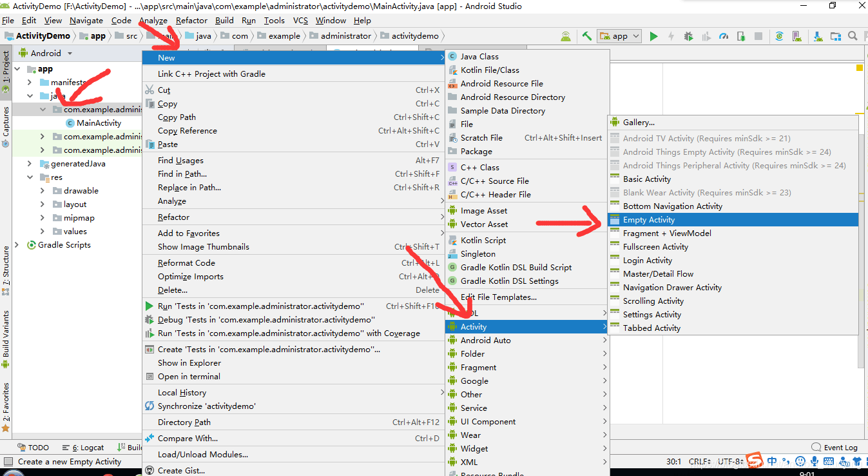Viewport: 868px width, 476px height.
Task: Open the AVD Manager icon
Action: tap(796, 36)
